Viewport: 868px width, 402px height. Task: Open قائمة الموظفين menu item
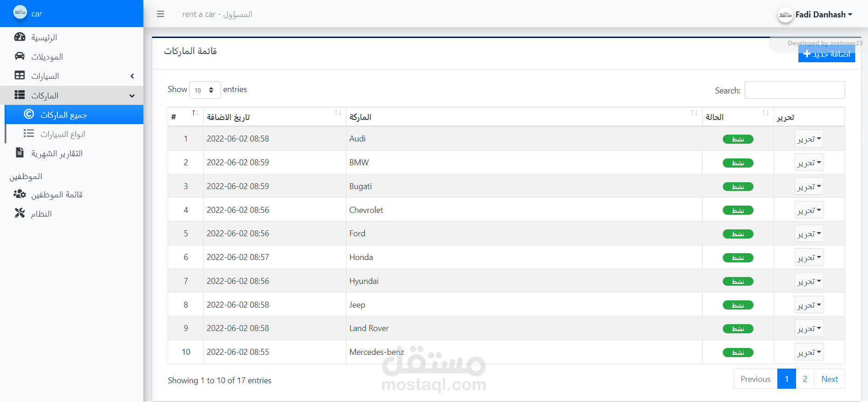pos(71,195)
